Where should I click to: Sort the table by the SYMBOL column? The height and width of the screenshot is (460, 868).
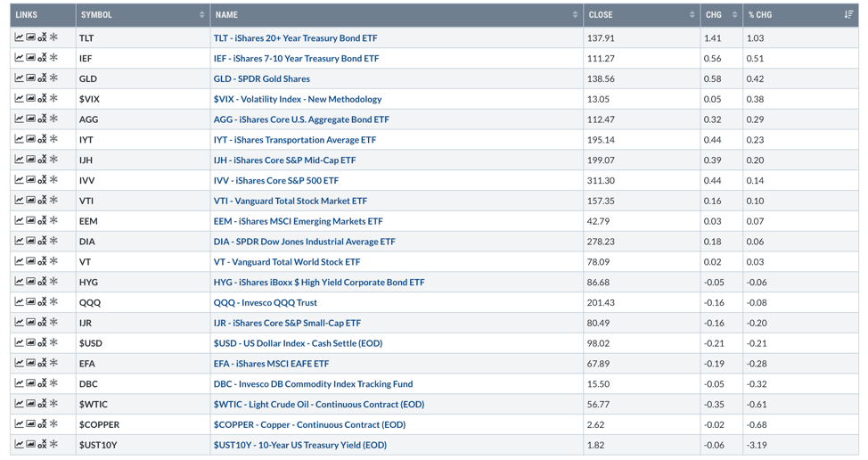click(143, 15)
